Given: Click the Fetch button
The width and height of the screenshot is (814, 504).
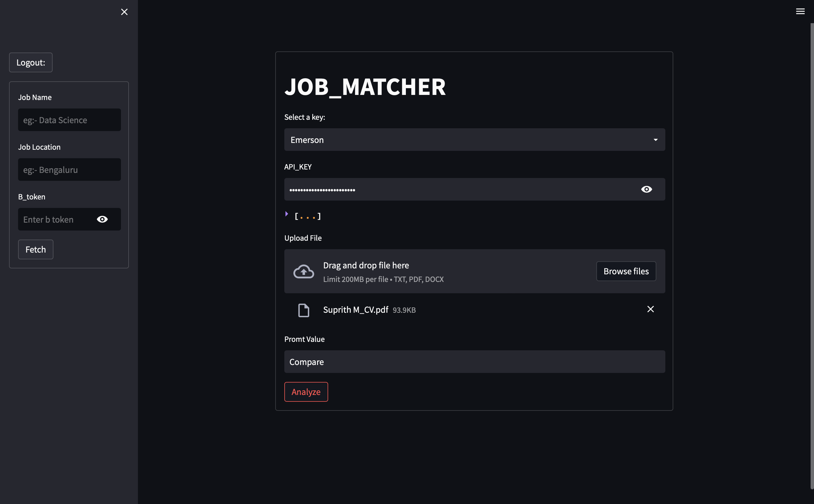Looking at the screenshot, I should point(36,249).
